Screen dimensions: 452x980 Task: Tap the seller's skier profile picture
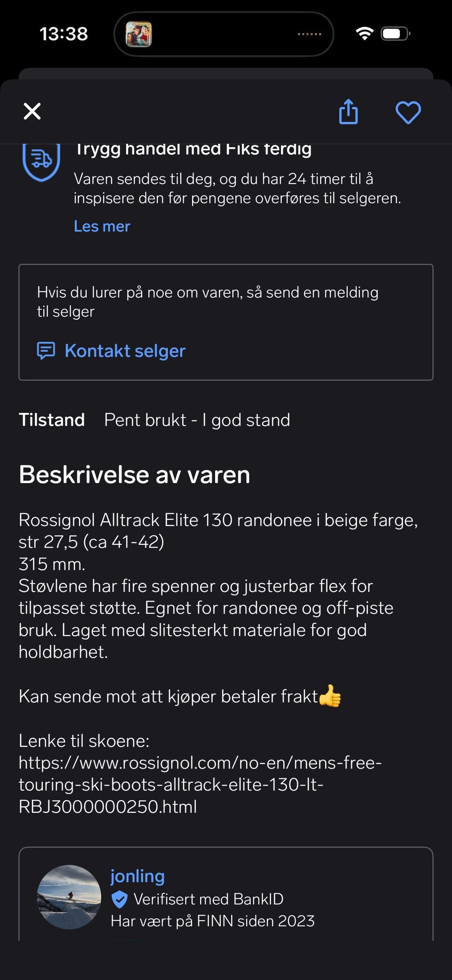click(x=69, y=897)
